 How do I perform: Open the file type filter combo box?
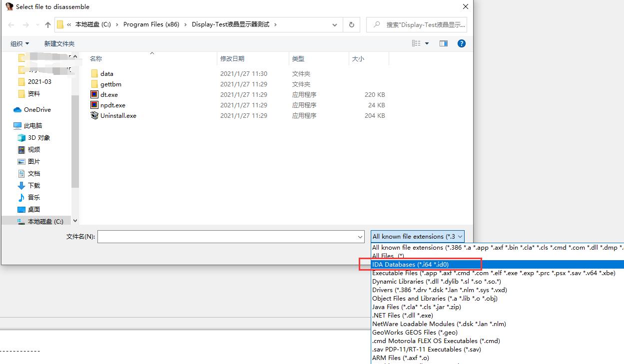coord(418,237)
